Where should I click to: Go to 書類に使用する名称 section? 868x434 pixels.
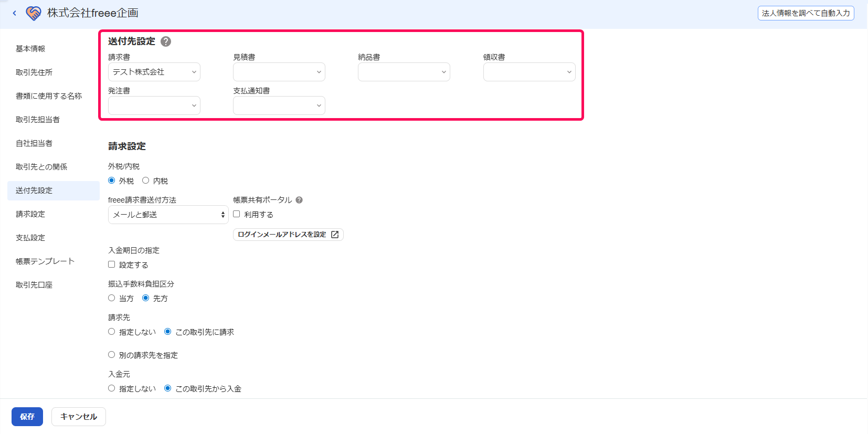tap(54, 96)
